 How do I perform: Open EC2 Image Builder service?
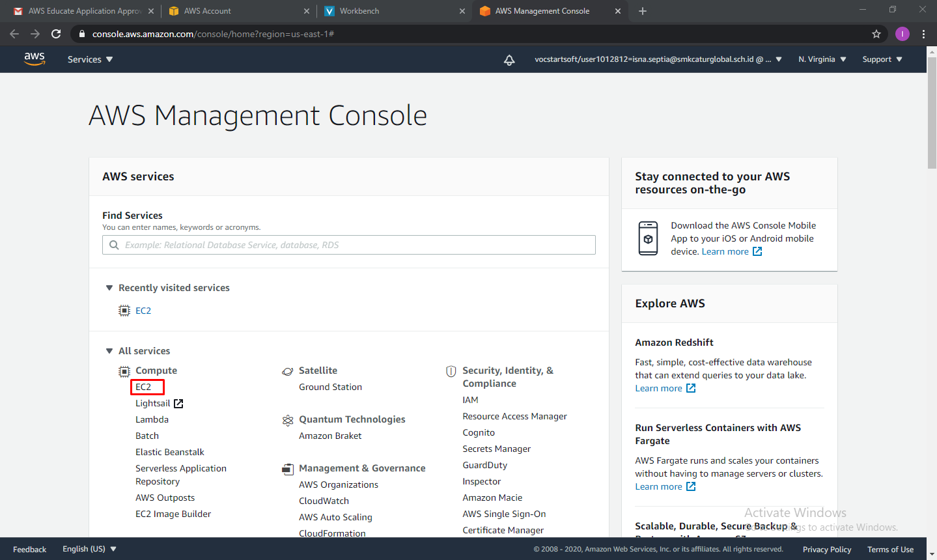click(173, 514)
